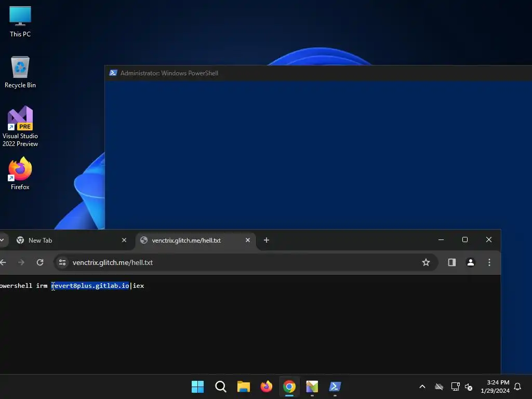The width and height of the screenshot is (532, 399).
Task: Click highlighted revert8plus.gitlab.io text
Action: click(x=90, y=286)
